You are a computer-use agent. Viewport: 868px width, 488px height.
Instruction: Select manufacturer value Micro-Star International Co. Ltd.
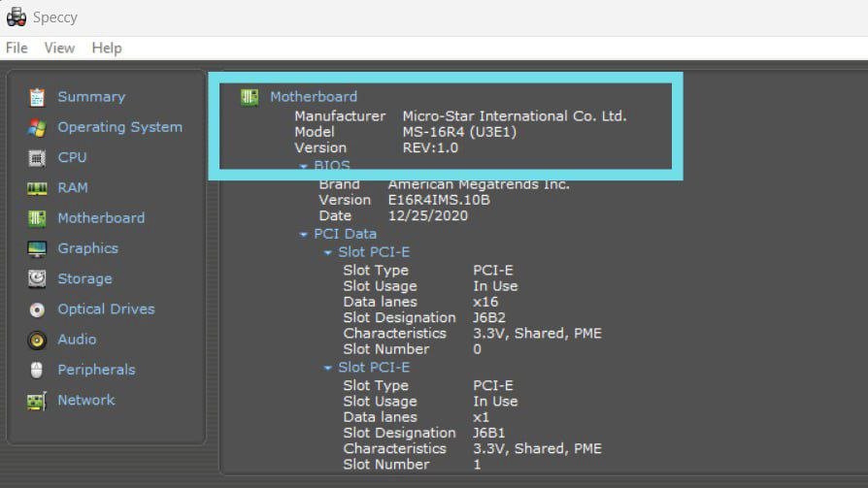(x=515, y=116)
